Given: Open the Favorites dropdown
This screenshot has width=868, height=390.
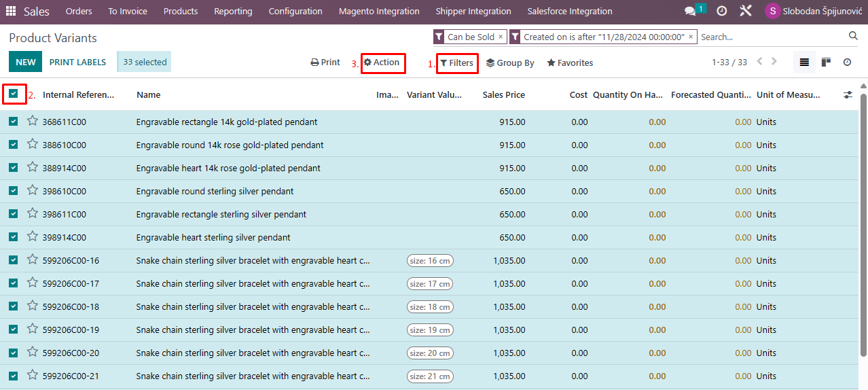Looking at the screenshot, I should (570, 63).
